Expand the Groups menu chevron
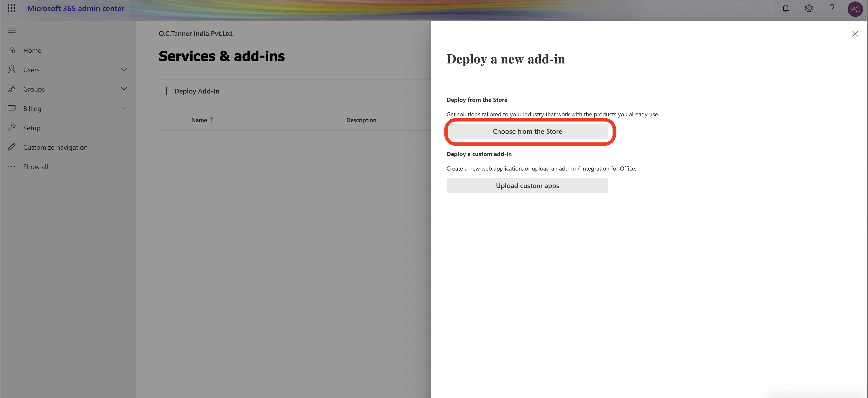 coord(124,89)
